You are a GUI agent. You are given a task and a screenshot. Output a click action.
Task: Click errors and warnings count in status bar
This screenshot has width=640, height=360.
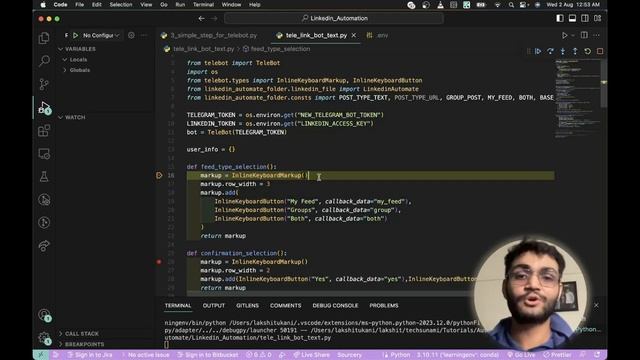[258, 355]
